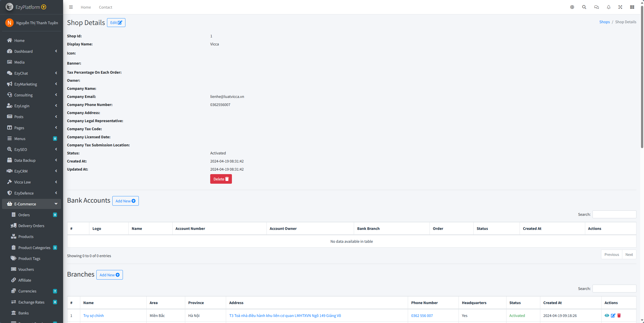Click the red Delete shop button
644x323 pixels.
tap(221, 179)
